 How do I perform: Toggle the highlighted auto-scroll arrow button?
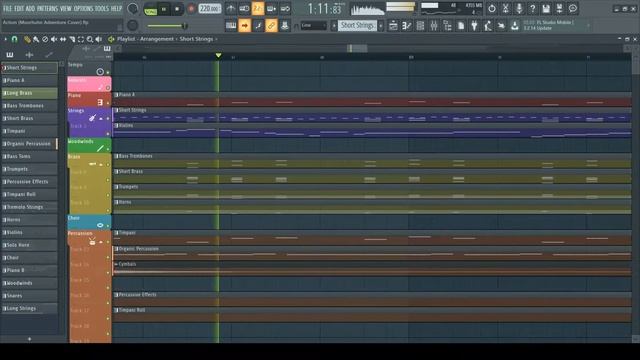pyautogui.click(x=244, y=26)
